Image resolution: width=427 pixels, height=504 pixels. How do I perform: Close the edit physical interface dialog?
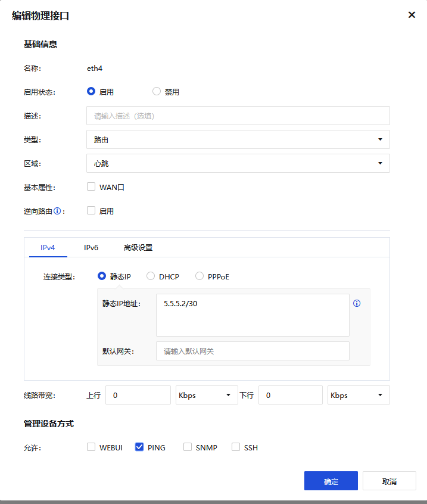point(412,15)
